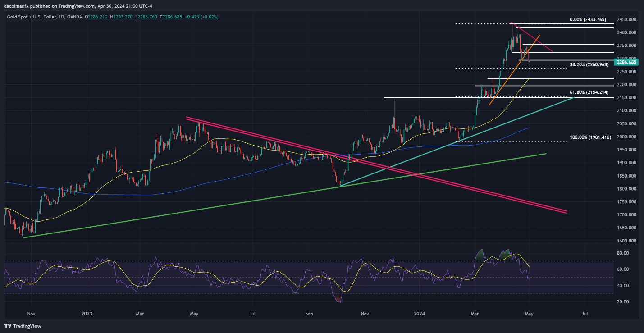The image size is (644, 333).
Task: Click the 38.20% (2260.968) Fibonacci label
Action: (589, 65)
